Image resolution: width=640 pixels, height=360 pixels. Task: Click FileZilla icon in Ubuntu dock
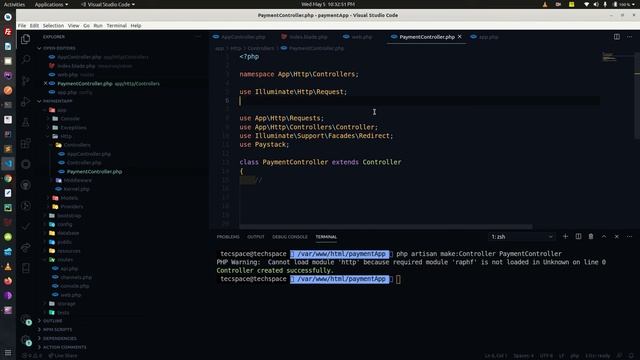(8, 31)
